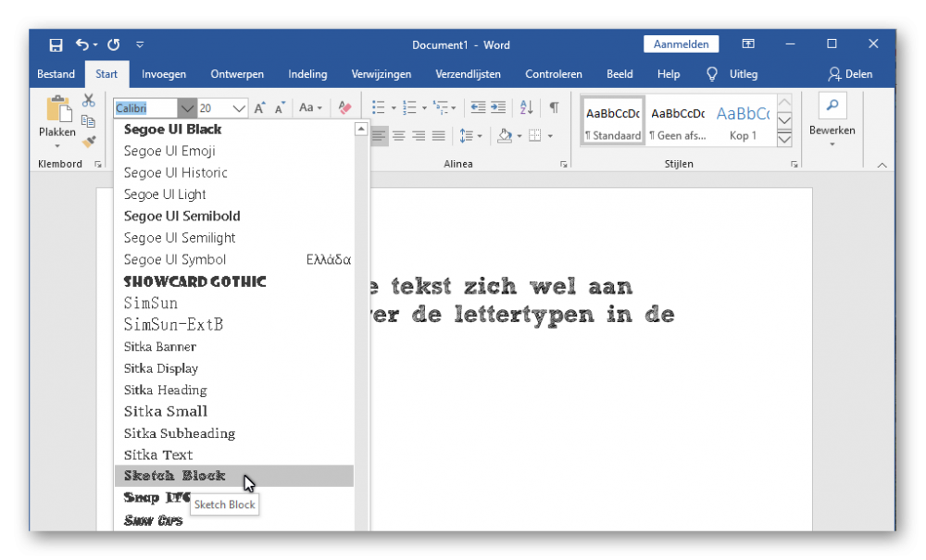The width and height of the screenshot is (926, 560).
Task: Click the Increase Indent icon
Action: coord(498,108)
